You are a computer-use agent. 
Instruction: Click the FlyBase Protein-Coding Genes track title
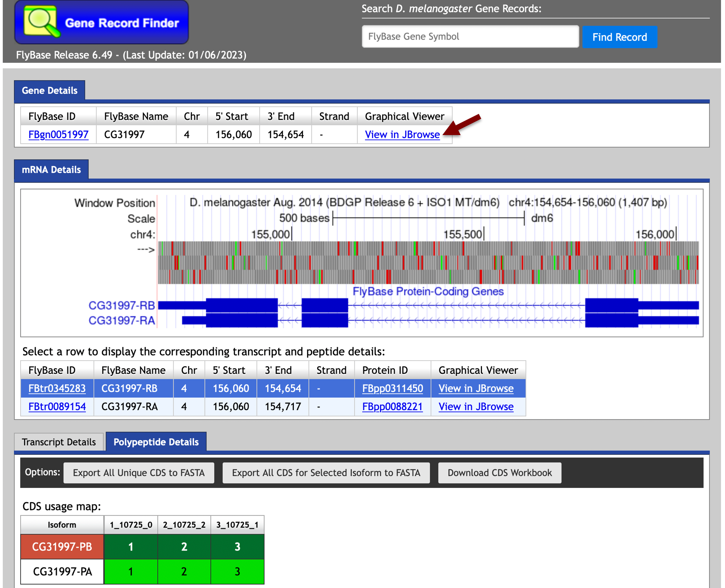coord(428,291)
